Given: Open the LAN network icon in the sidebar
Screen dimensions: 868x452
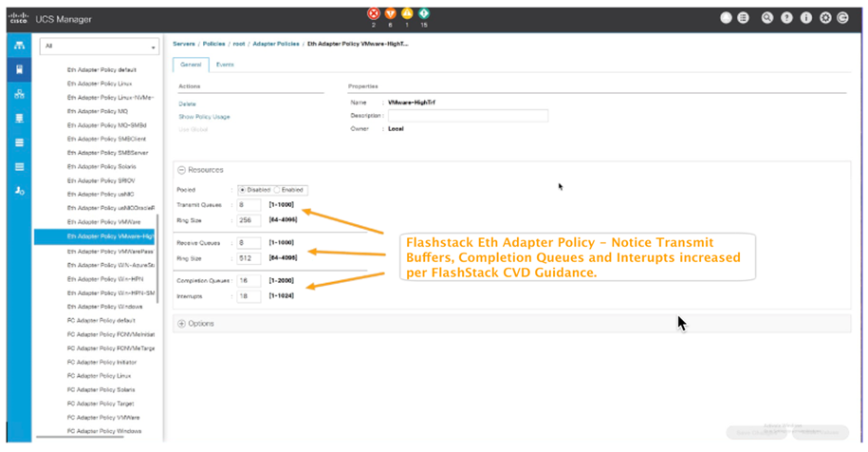Looking at the screenshot, I should click(x=19, y=94).
